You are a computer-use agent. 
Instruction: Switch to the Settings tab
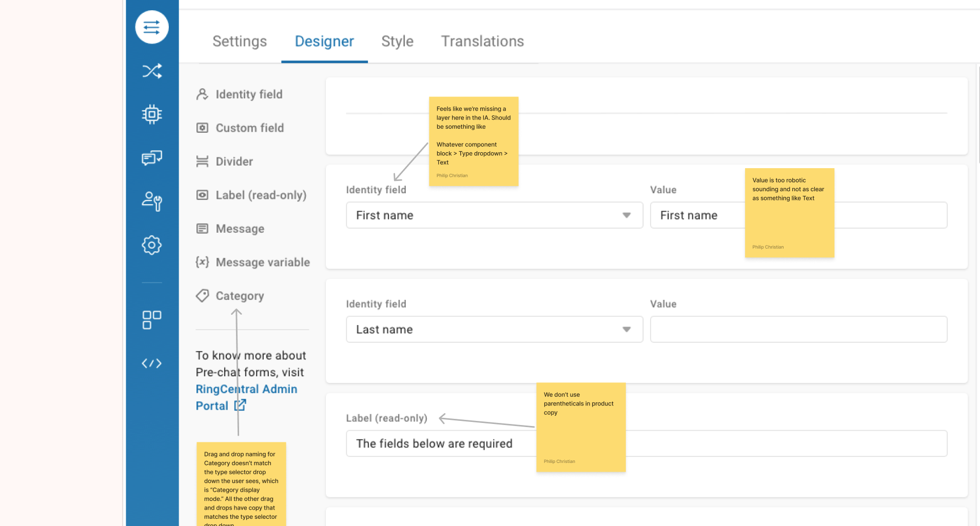point(240,41)
